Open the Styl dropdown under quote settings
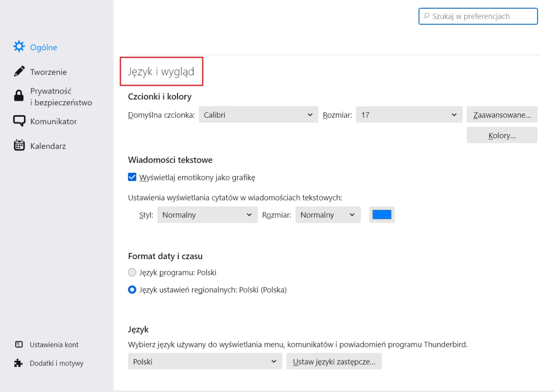Image resolution: width=554 pixels, height=392 pixels. 207,215
